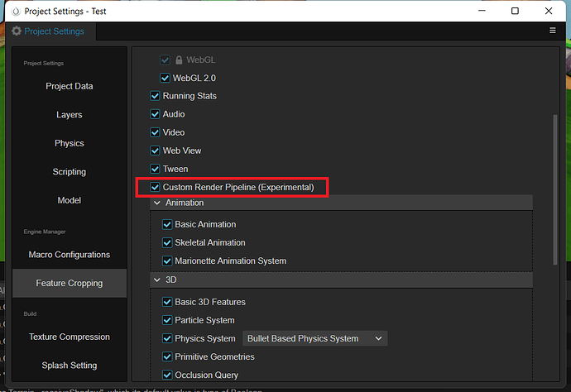The height and width of the screenshot is (392, 571).
Task: Disable Marionette Animation System
Action: pos(167,261)
